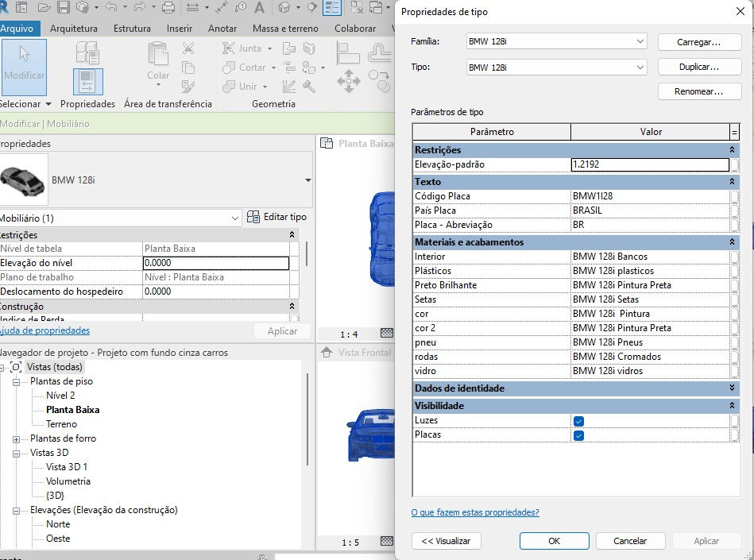
Task: Click the 'BMW 128i Cromados' rodas value
Action: pyautogui.click(x=650, y=357)
